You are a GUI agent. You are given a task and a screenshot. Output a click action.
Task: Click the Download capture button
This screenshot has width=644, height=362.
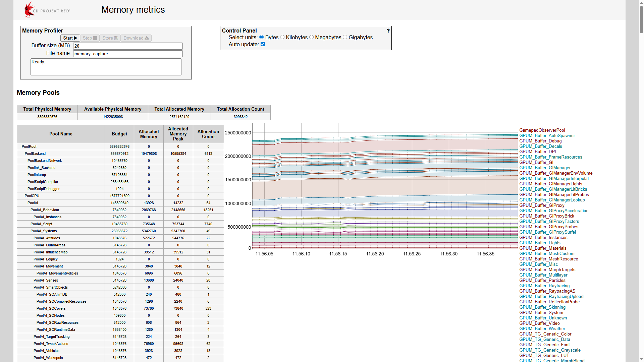(x=136, y=38)
